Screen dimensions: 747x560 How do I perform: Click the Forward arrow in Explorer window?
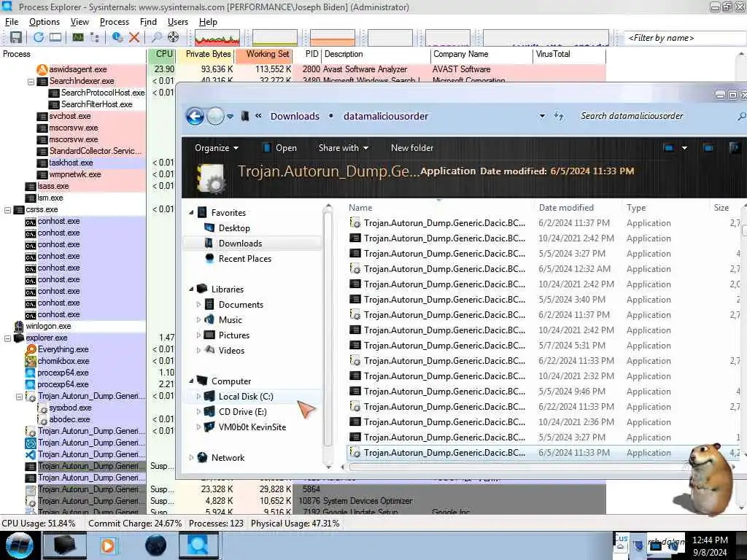[215, 116]
